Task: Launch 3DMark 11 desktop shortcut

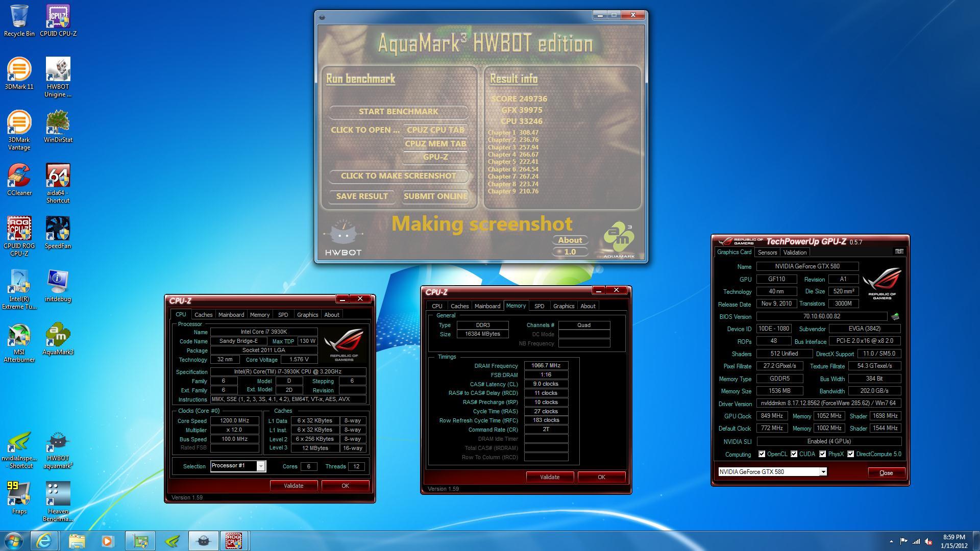Action: point(19,73)
